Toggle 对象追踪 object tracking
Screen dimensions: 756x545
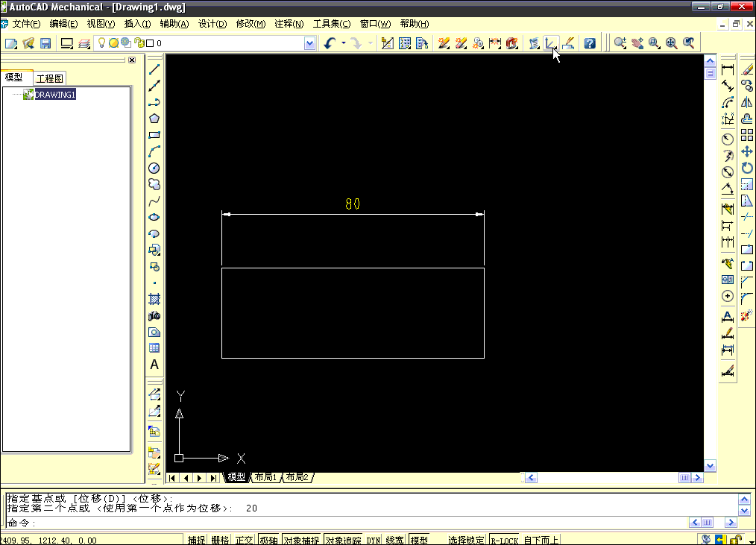pyautogui.click(x=343, y=541)
